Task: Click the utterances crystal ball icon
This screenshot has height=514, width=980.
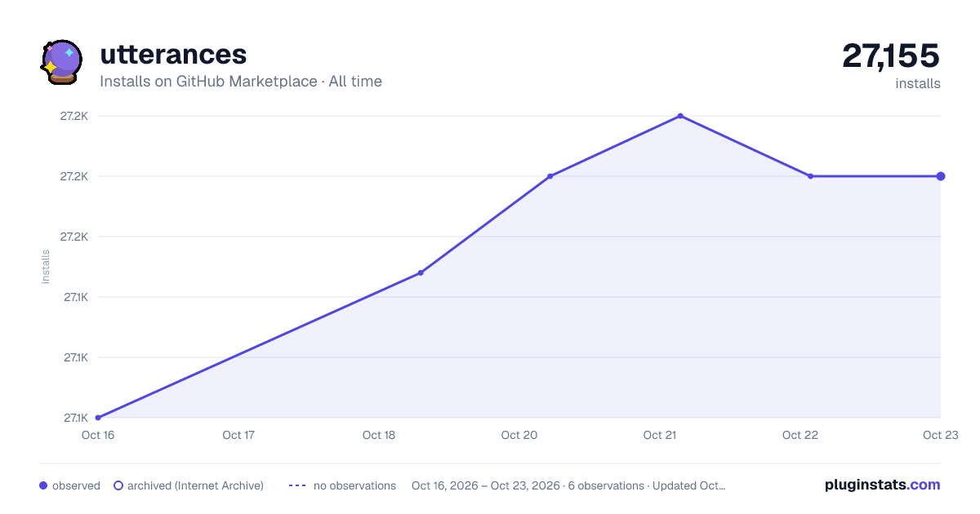Action: [61, 62]
